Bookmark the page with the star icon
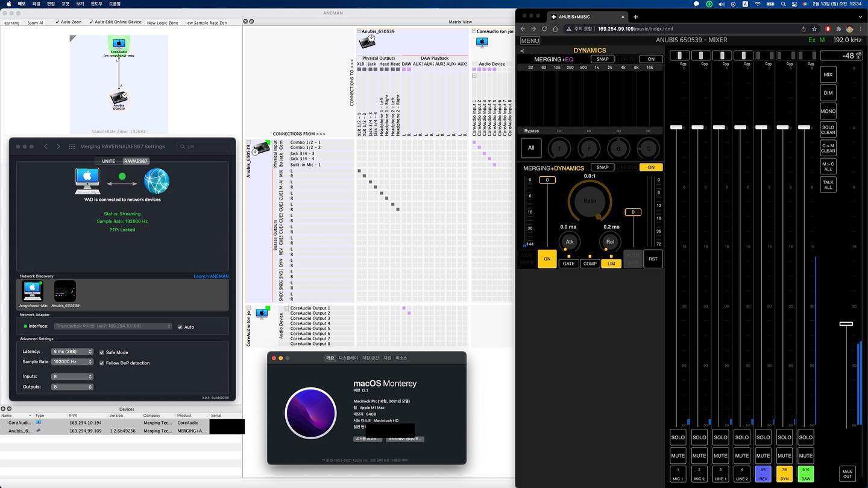Image resolution: width=868 pixels, height=488 pixels. (x=814, y=29)
